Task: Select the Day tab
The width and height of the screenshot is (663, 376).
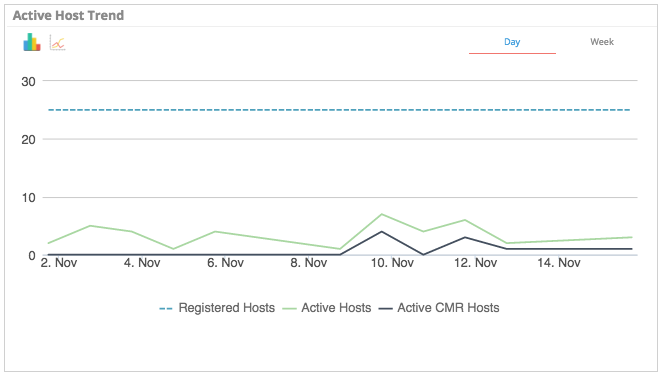Action: tap(512, 42)
